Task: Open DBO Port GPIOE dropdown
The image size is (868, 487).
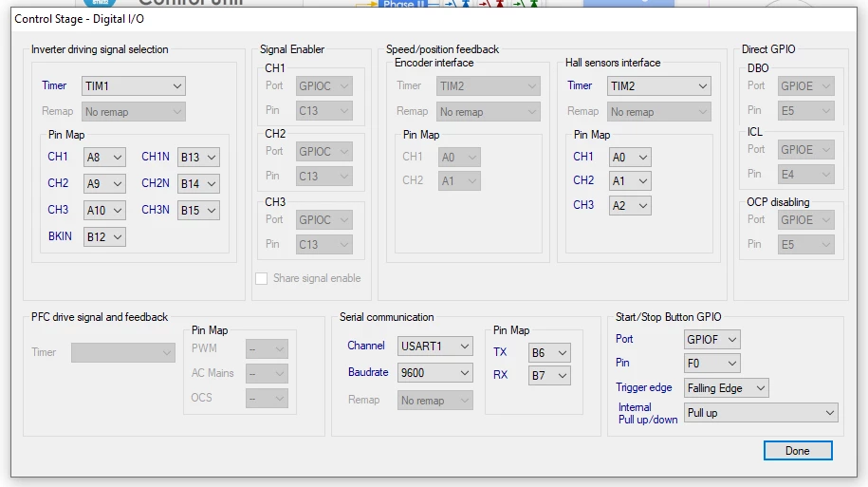Action: click(x=806, y=86)
